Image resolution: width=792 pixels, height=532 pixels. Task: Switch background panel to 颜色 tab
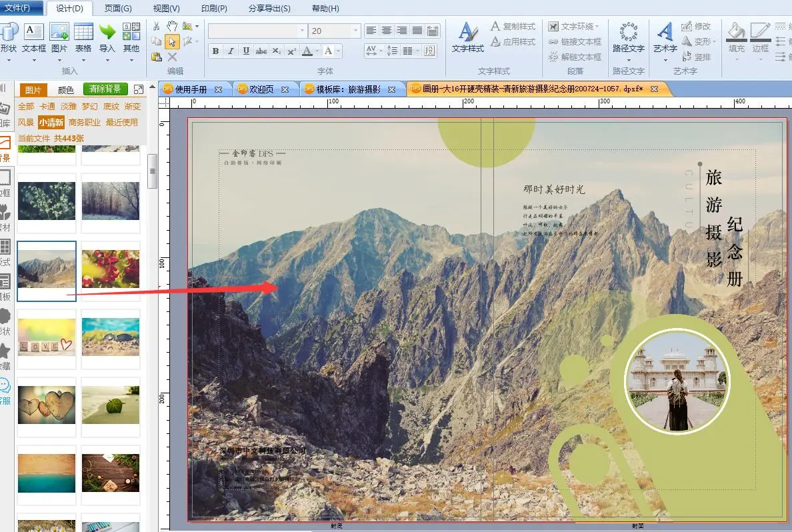tap(65, 90)
